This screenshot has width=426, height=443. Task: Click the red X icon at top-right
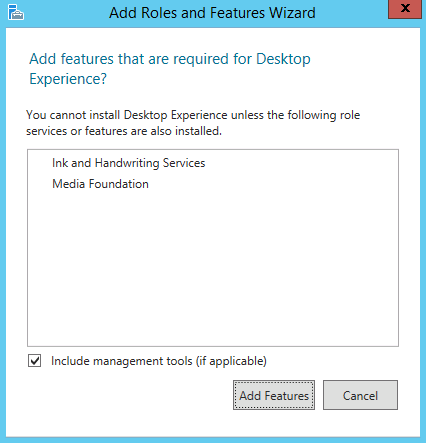[405, 8]
